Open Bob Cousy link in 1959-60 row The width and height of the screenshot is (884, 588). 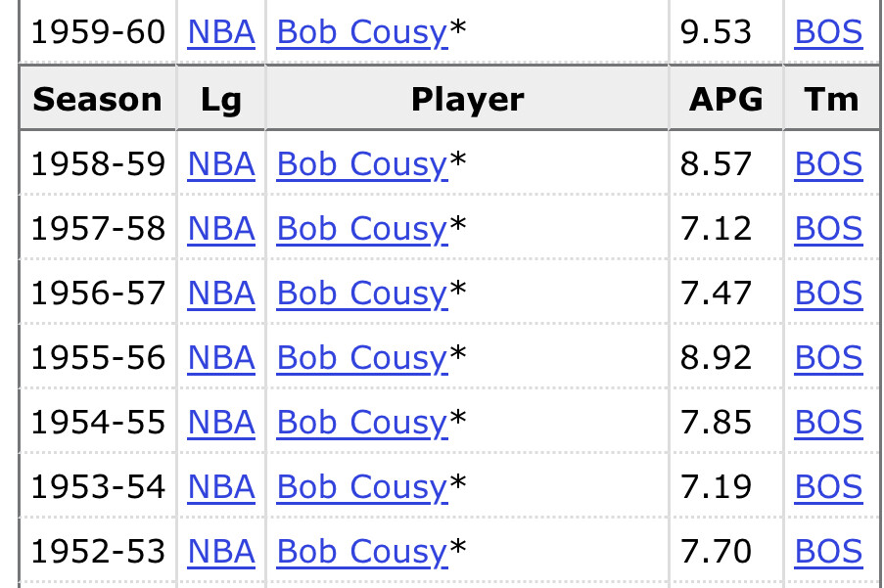click(362, 32)
